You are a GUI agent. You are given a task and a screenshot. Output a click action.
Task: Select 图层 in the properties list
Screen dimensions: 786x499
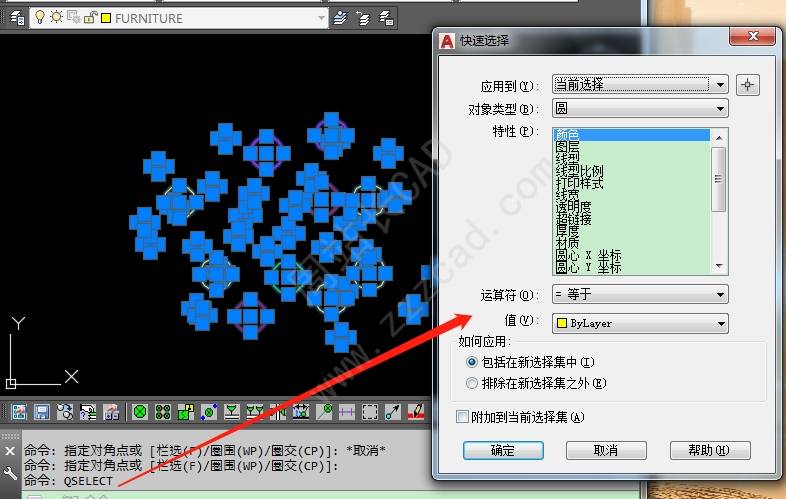coord(567,146)
